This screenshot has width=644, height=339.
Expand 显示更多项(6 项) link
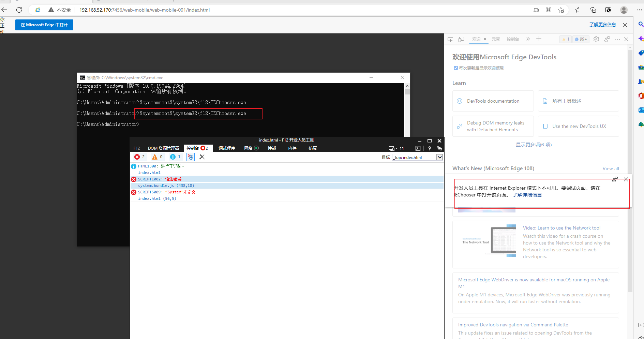(536, 145)
